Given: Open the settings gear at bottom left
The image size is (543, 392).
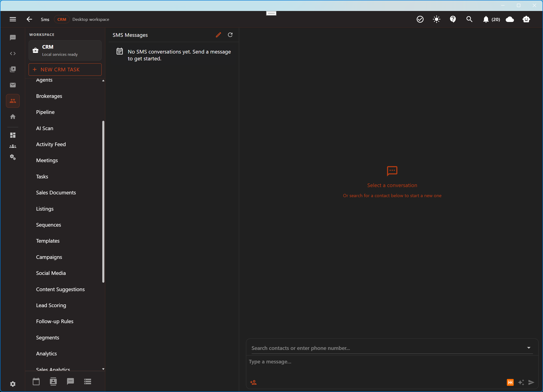Looking at the screenshot, I should (x=13, y=384).
